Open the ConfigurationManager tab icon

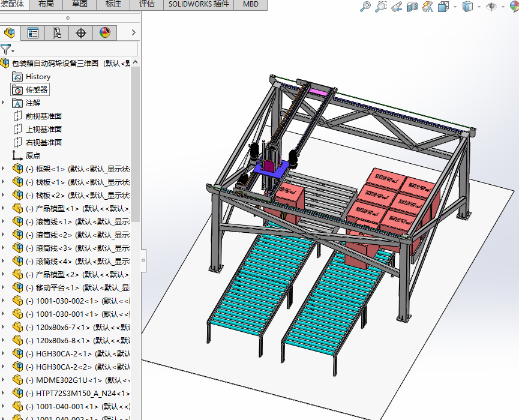[57, 33]
